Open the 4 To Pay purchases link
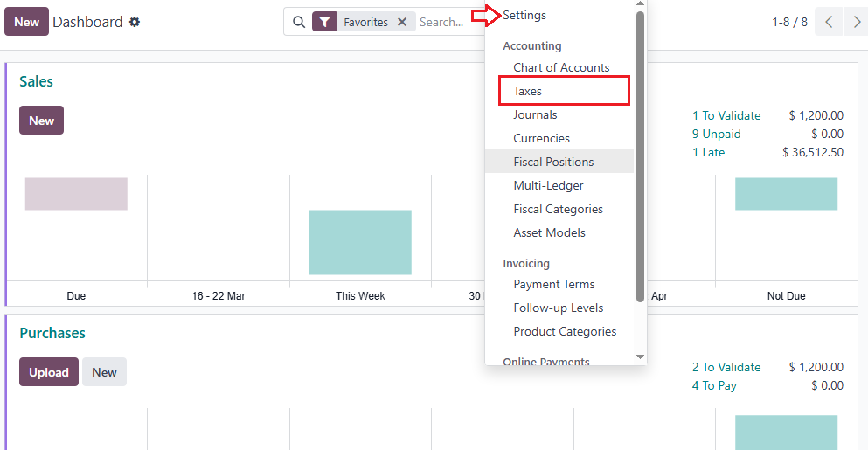 pos(714,385)
